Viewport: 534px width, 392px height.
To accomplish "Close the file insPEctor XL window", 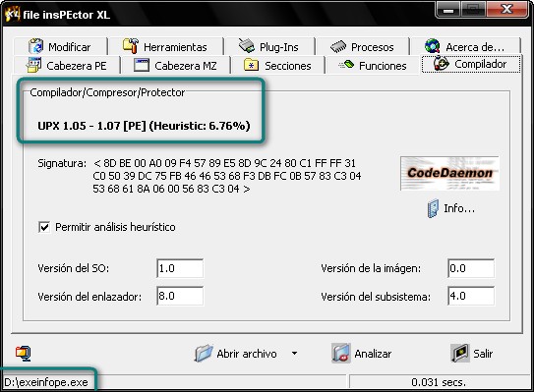I will (507, 10).
